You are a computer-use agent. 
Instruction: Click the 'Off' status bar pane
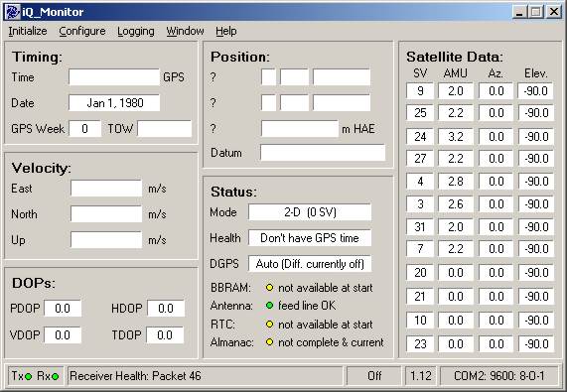click(x=374, y=376)
